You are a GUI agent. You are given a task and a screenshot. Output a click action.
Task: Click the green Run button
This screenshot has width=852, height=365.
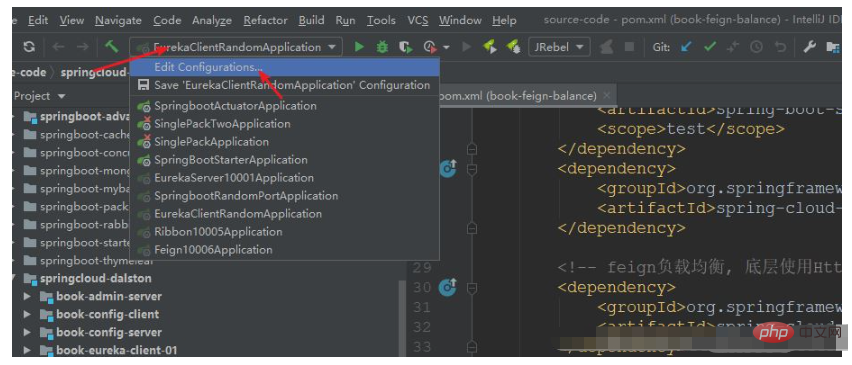(x=359, y=47)
